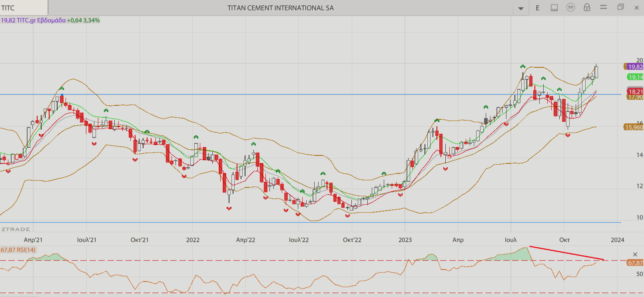This screenshot has width=644, height=297.
Task: Click the Οκτ'22 time axis label
Action: (x=352, y=240)
